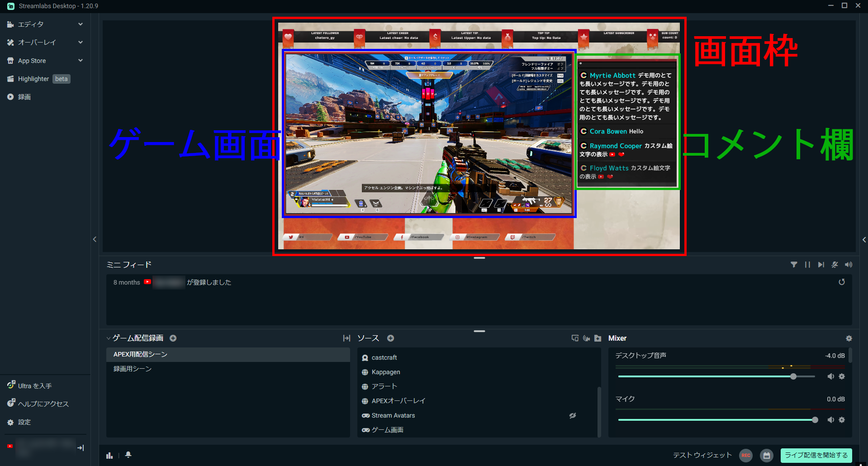The image size is (868, 466).
Task: Add a source folder
Action: [598, 338]
